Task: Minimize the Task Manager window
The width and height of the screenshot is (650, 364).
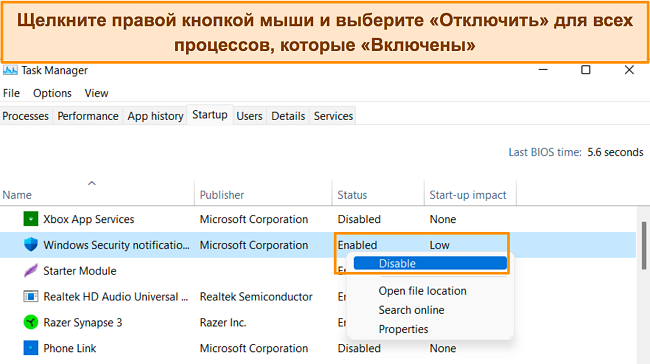Action: coord(543,70)
